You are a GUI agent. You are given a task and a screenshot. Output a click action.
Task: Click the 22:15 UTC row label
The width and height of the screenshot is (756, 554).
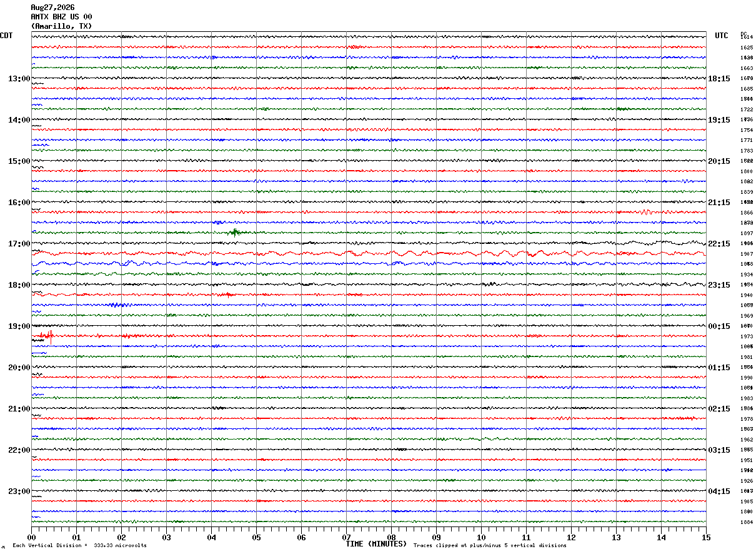point(719,244)
